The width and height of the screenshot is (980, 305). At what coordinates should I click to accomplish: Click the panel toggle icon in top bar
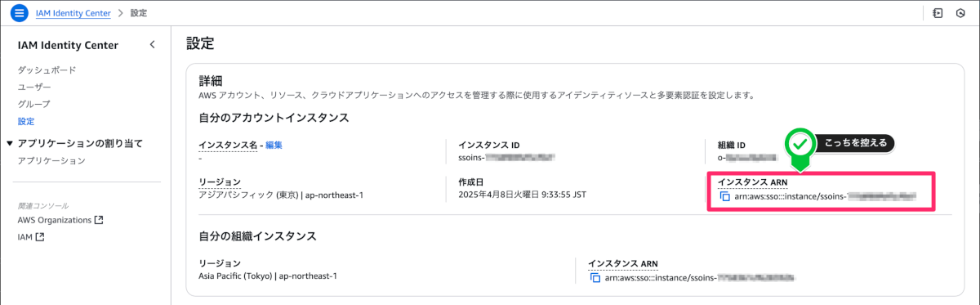pos(938,13)
